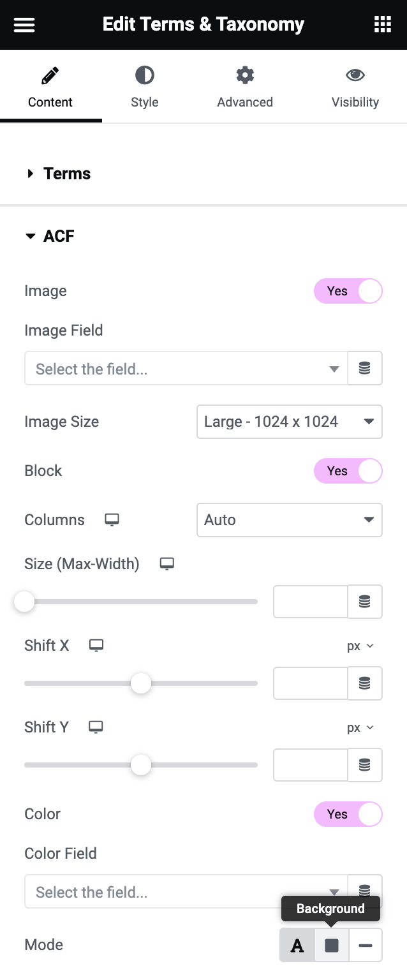This screenshot has height=980, width=407.
Task: Open the hamburger menu
Action: (x=24, y=25)
